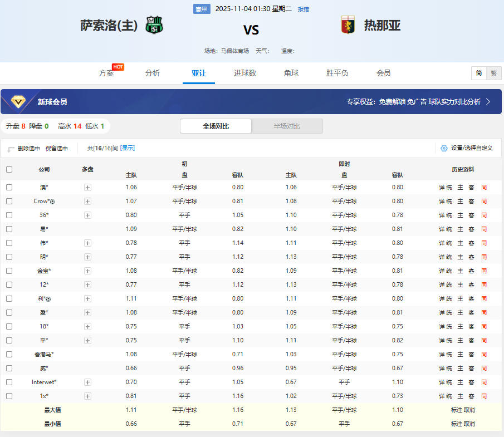The image size is (504, 437).
Task: Tick the checkbox for the Interwet* row
Action: click(9, 382)
